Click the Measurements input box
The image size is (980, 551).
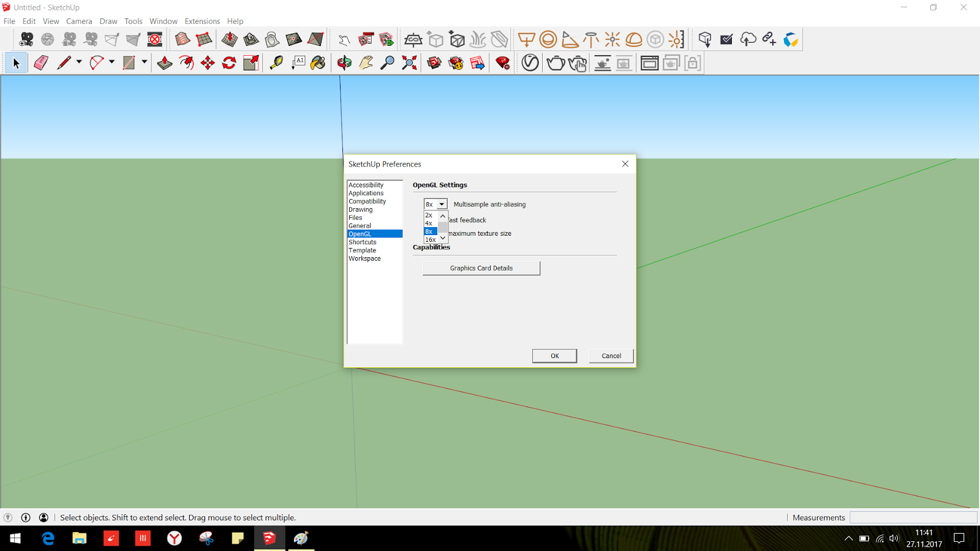[x=913, y=517]
